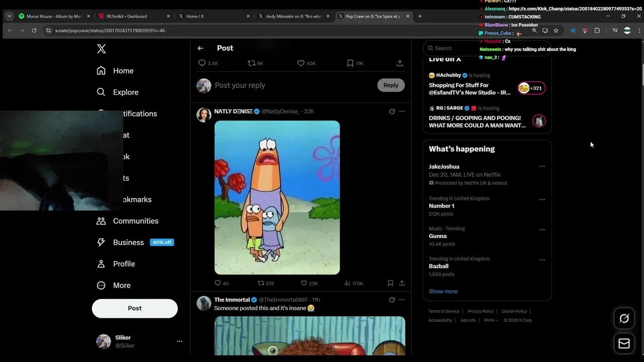This screenshot has height=362, width=644.
Task: Bookmark the NATLY DENISE post
Action: (390, 284)
